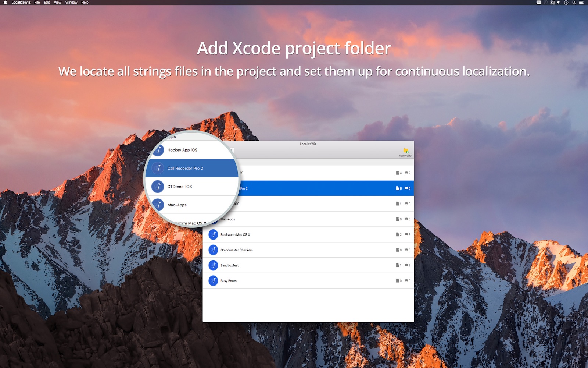Click the volume icon in the menu bar
The height and width of the screenshot is (368, 588).
[559, 3]
